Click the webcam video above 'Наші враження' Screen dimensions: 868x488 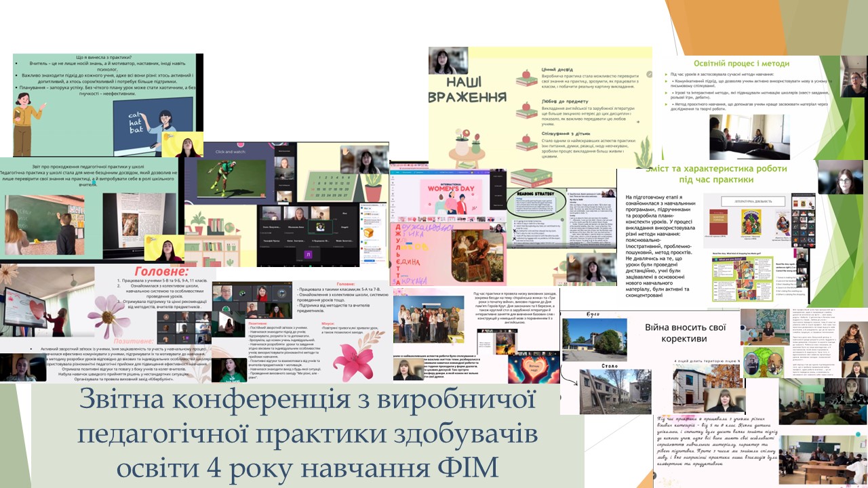pos(443,60)
